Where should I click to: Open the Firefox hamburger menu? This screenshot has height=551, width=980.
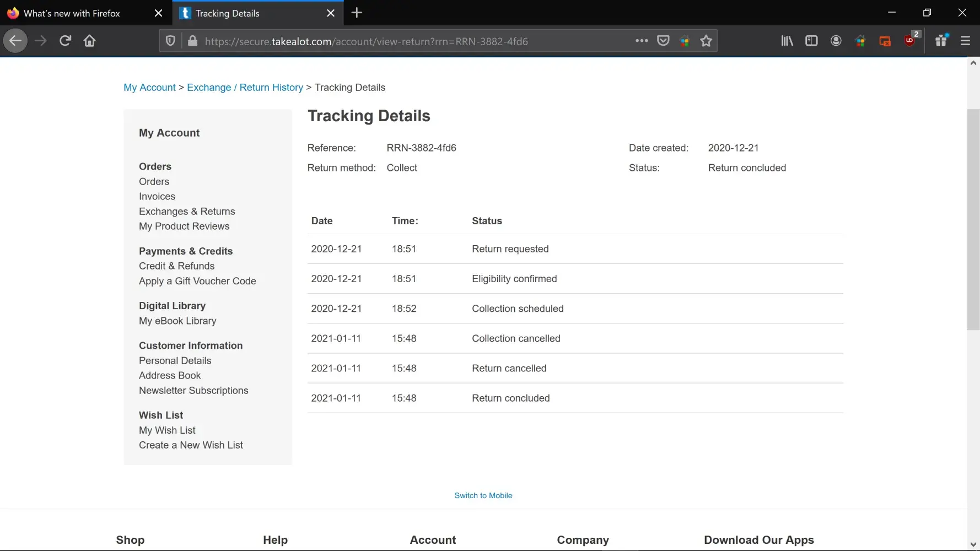tap(965, 41)
